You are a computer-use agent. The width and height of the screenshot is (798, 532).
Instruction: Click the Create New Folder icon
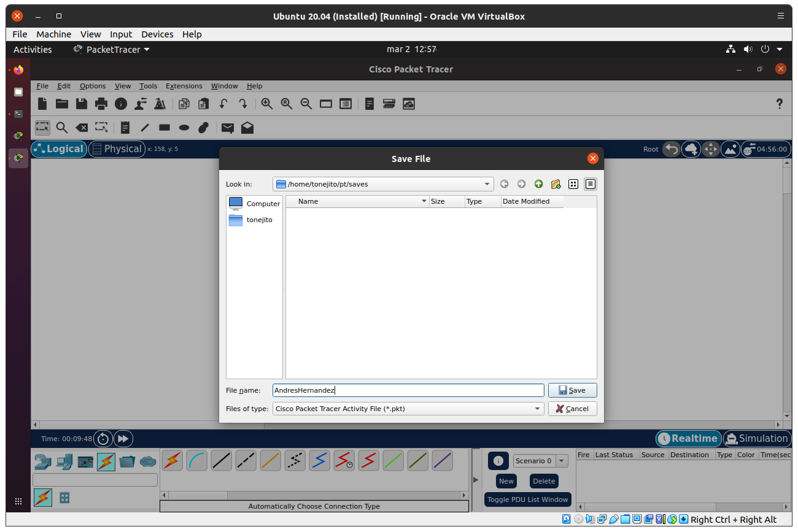[x=556, y=184]
